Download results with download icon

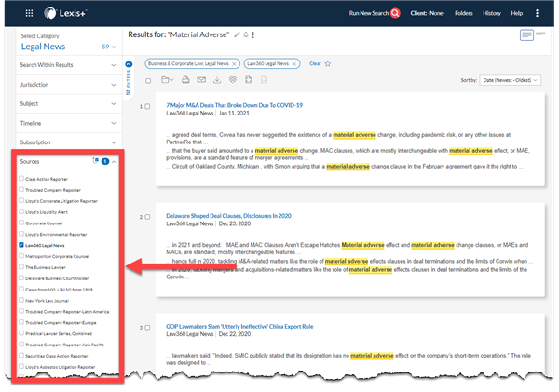pos(217,80)
